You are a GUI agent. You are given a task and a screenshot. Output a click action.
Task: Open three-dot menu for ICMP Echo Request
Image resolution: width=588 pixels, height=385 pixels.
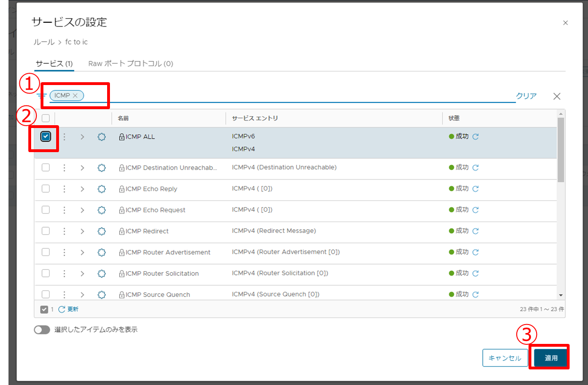point(64,210)
